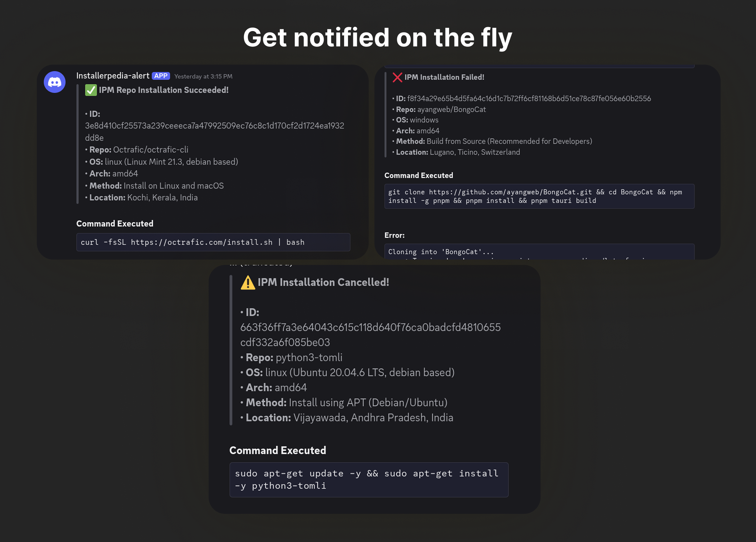Click the green checkmark success emoji
This screenshot has width=756, height=542.
pos(91,90)
